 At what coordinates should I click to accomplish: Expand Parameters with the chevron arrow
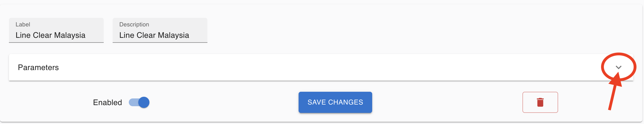pyautogui.click(x=619, y=67)
